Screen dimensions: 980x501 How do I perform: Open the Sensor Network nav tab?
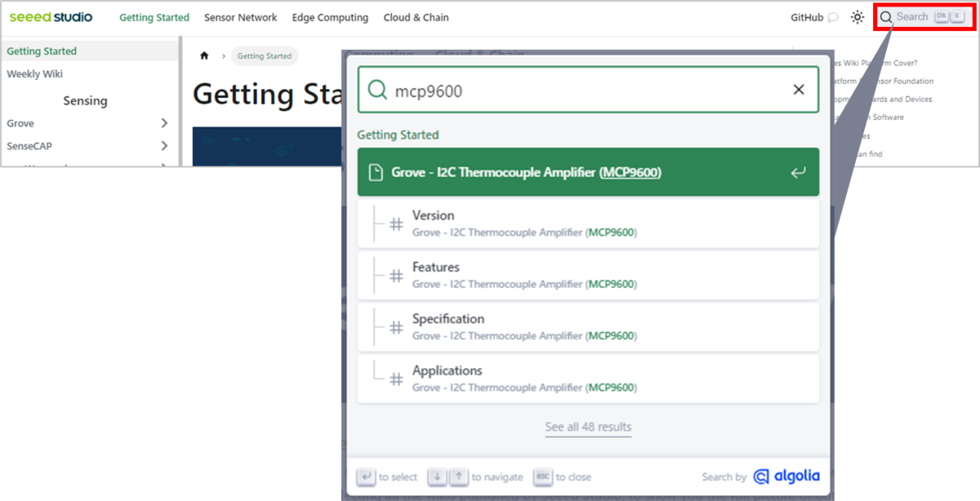(240, 17)
